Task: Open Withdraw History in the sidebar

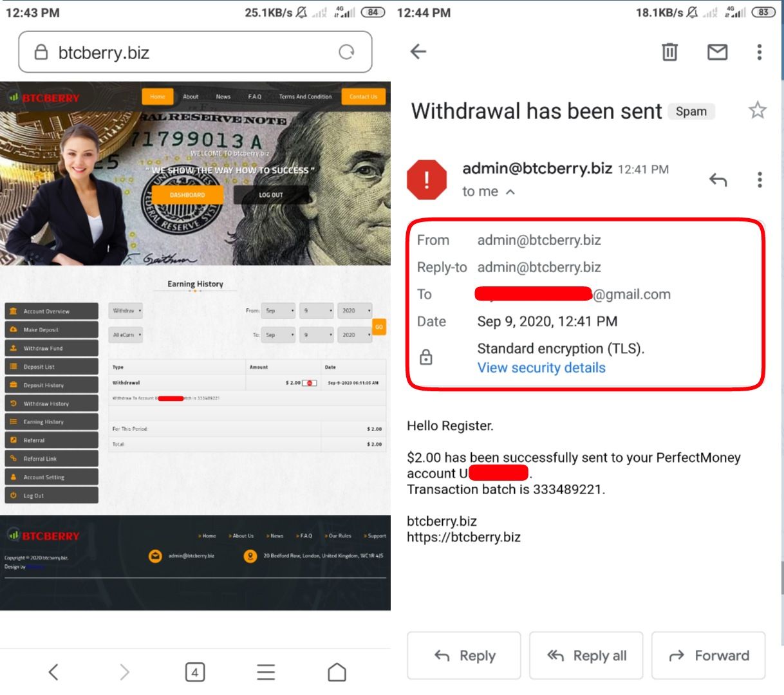Action: click(51, 403)
